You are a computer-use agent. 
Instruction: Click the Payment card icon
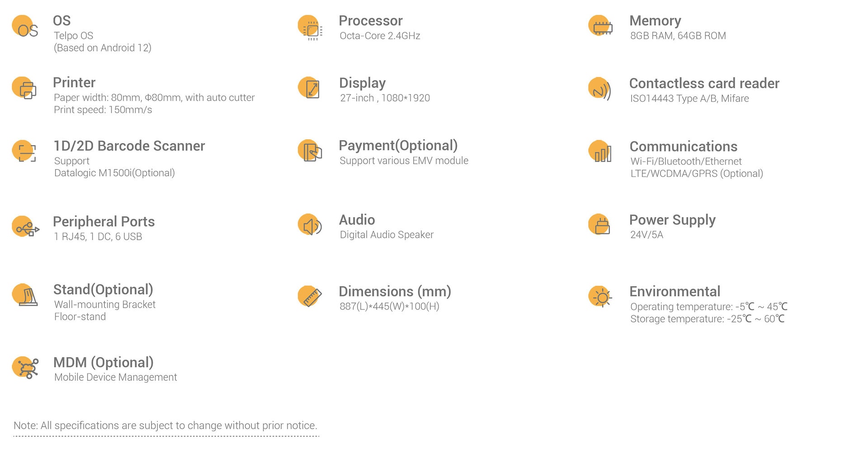tap(310, 151)
